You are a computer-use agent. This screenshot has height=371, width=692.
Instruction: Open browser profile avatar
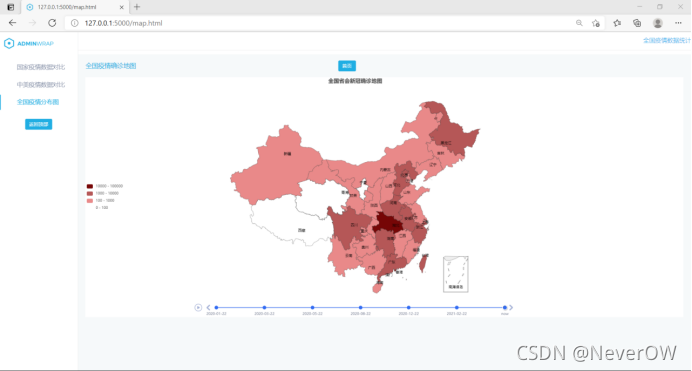point(658,23)
